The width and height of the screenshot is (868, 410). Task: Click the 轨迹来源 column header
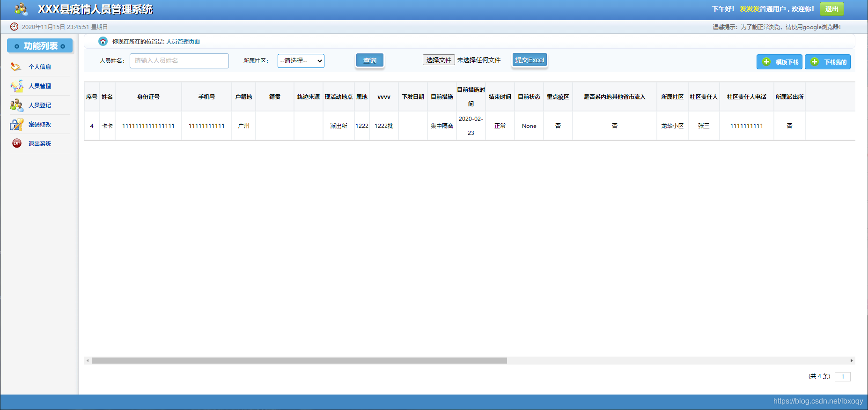pos(309,97)
